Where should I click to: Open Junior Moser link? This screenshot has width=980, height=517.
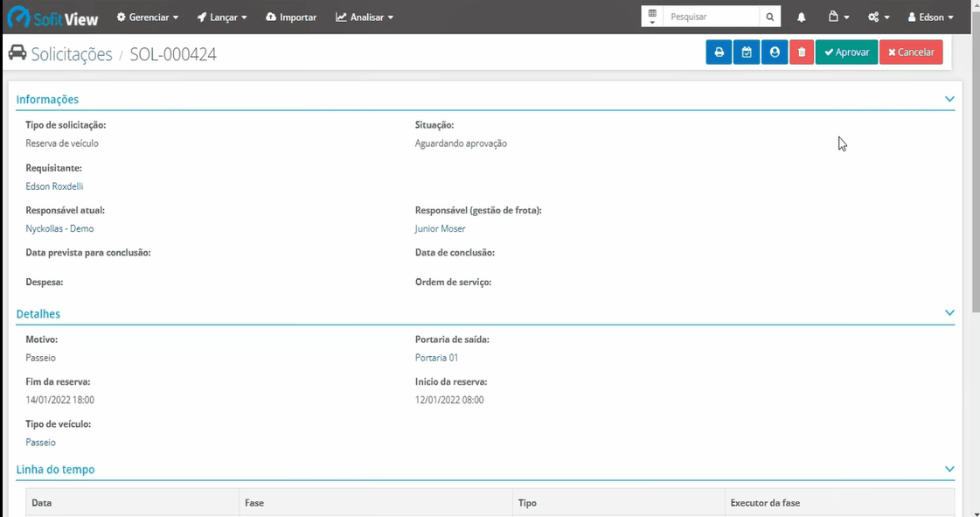pos(440,229)
